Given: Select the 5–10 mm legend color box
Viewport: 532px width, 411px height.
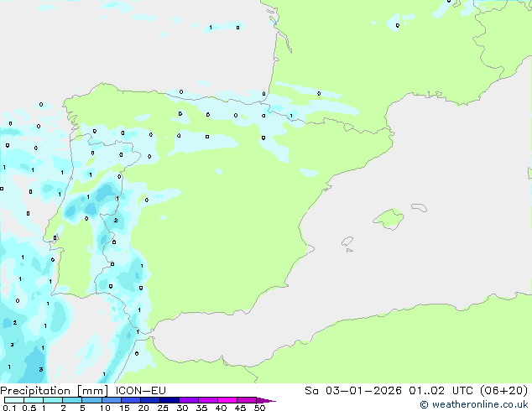Looking at the screenshot, I should click(x=91, y=400).
